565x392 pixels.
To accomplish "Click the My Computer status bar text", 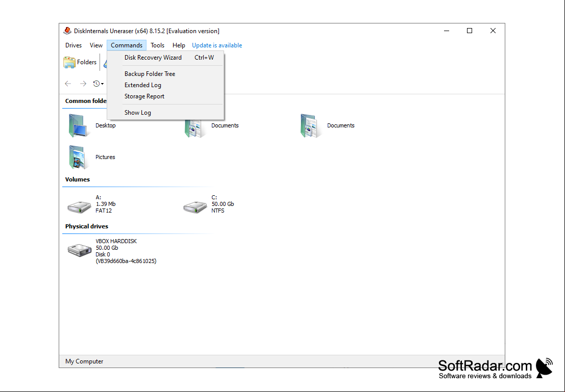I will click(x=84, y=361).
